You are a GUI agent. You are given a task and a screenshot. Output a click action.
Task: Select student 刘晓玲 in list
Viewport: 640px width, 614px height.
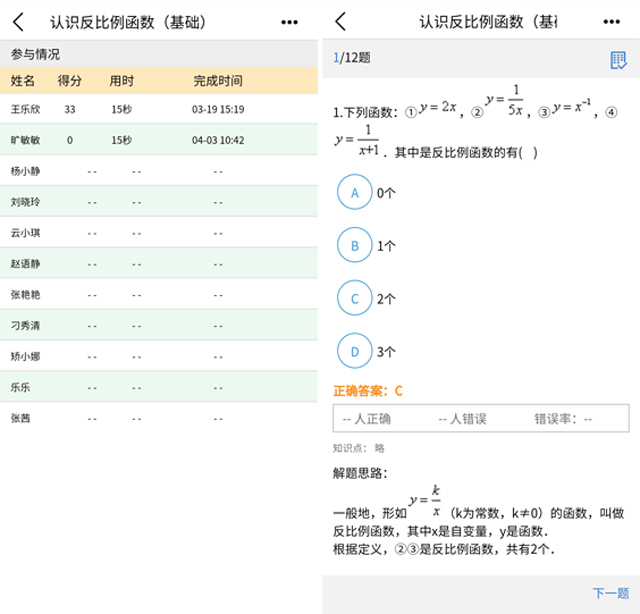coord(159,202)
